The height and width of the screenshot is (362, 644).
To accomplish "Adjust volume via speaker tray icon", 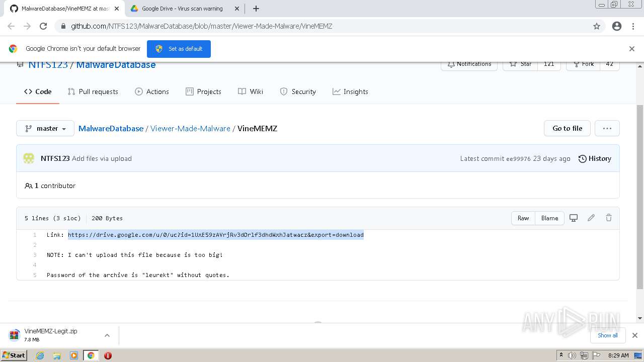I will tap(572, 355).
